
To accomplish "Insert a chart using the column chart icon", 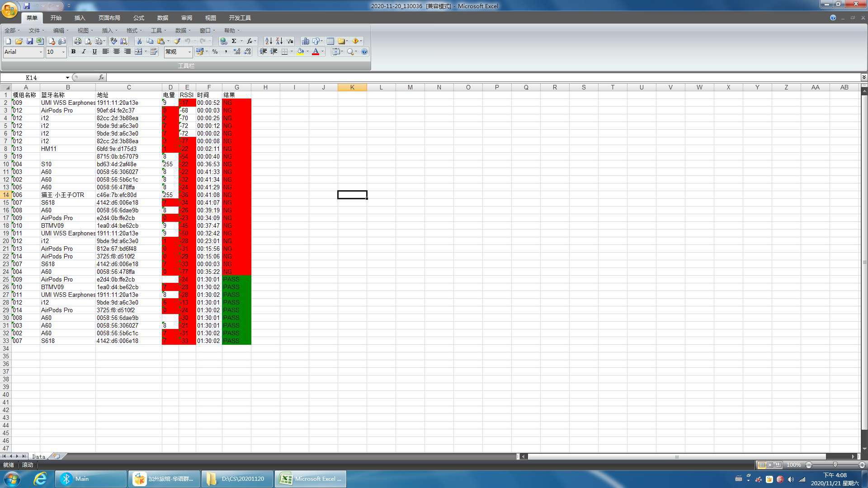I will [x=305, y=41].
